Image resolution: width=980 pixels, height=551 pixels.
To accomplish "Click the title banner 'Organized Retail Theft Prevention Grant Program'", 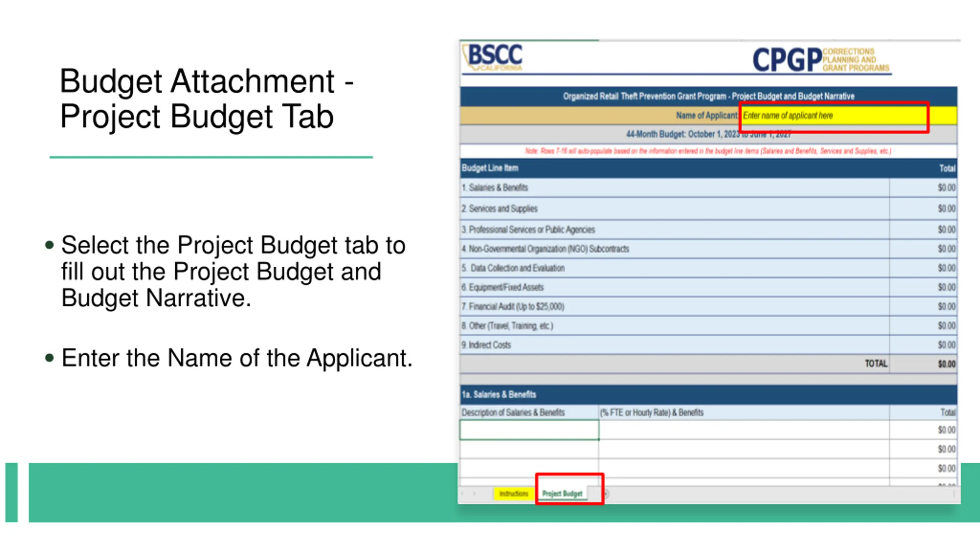I will (x=709, y=96).
